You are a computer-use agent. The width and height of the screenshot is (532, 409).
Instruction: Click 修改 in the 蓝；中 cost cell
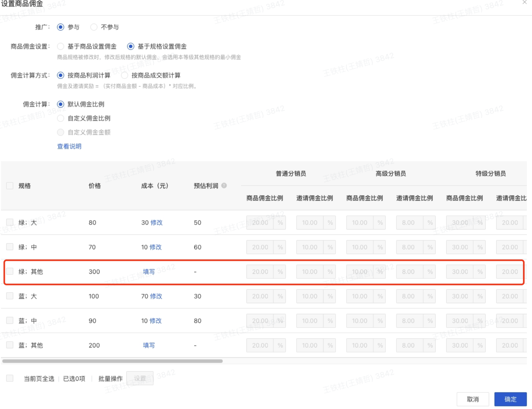(x=156, y=321)
